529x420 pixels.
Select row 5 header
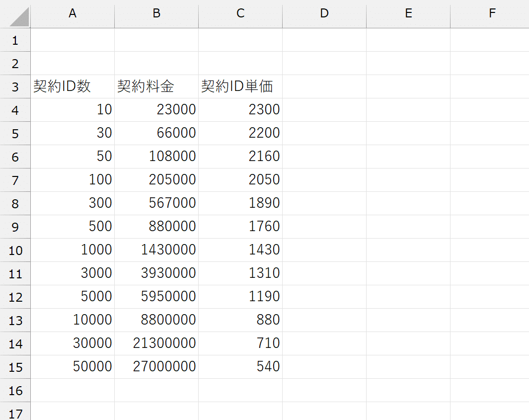coord(15,133)
